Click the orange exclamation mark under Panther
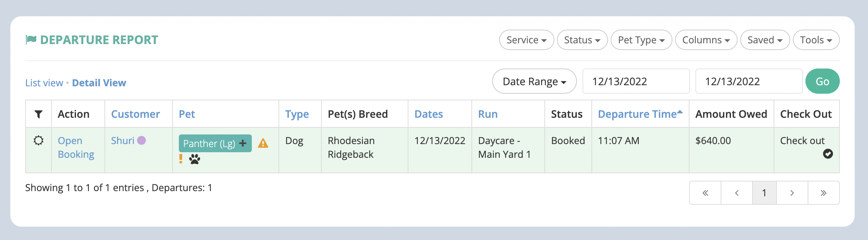 [x=181, y=159]
